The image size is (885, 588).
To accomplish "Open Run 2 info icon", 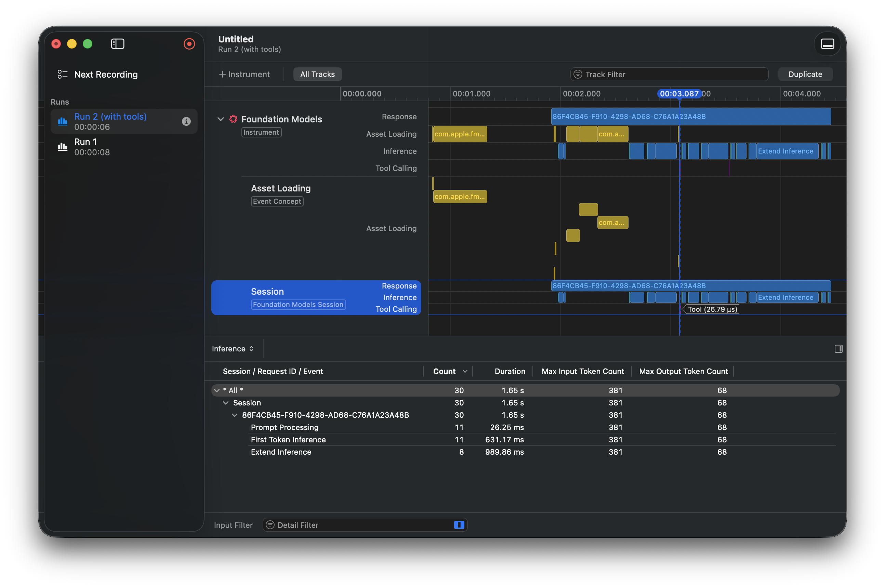I will click(x=186, y=121).
